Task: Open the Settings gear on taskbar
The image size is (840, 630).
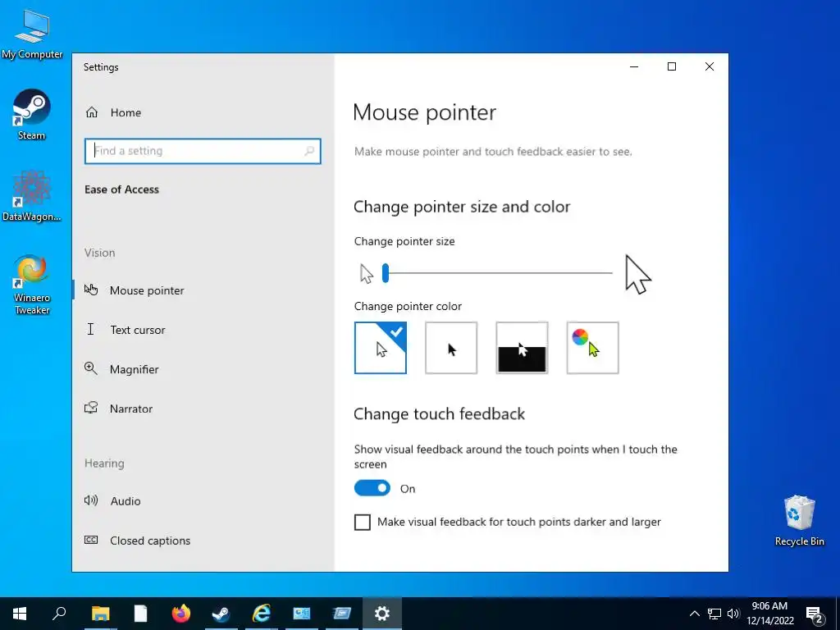Action: pos(382,614)
